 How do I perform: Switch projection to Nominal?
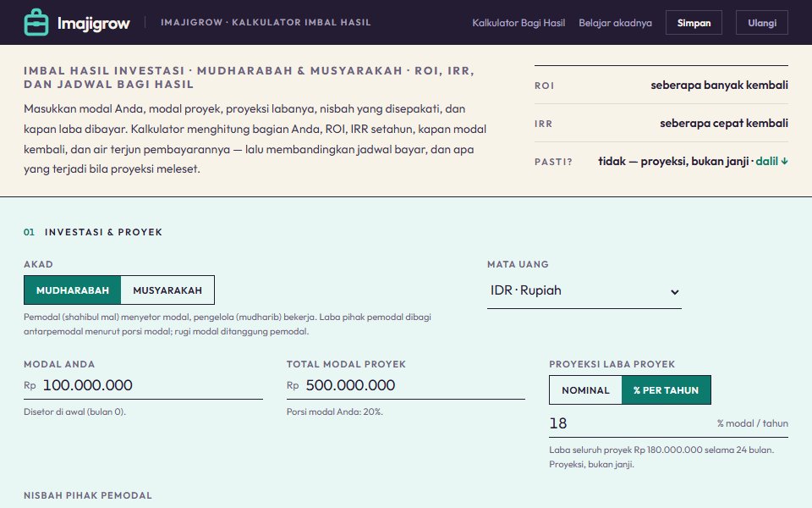coord(585,390)
